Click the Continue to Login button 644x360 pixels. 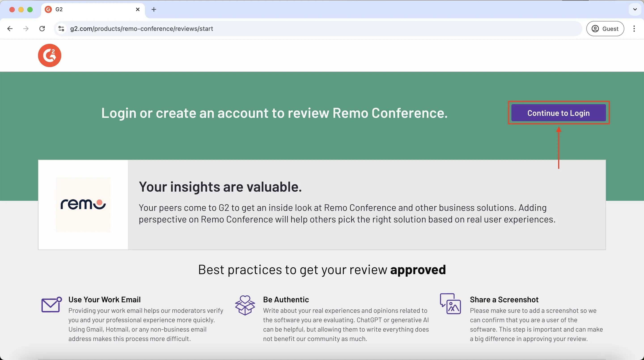[x=559, y=113]
